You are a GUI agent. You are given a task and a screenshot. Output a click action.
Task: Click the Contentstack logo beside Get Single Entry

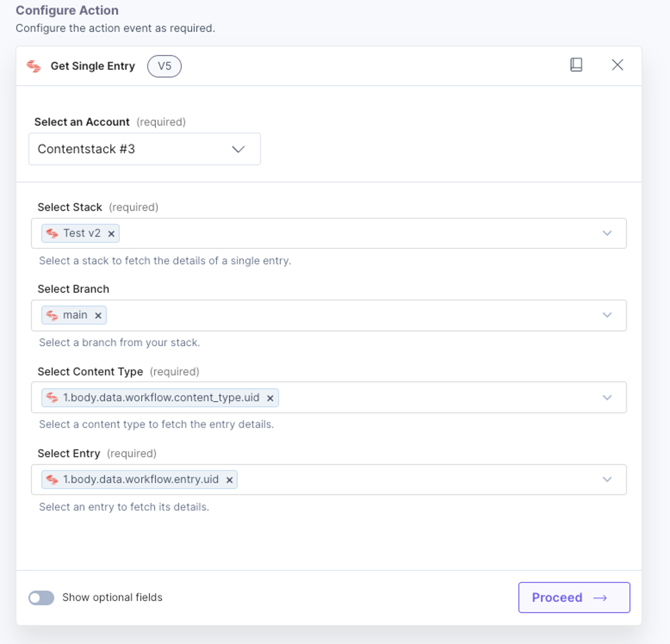click(33, 66)
